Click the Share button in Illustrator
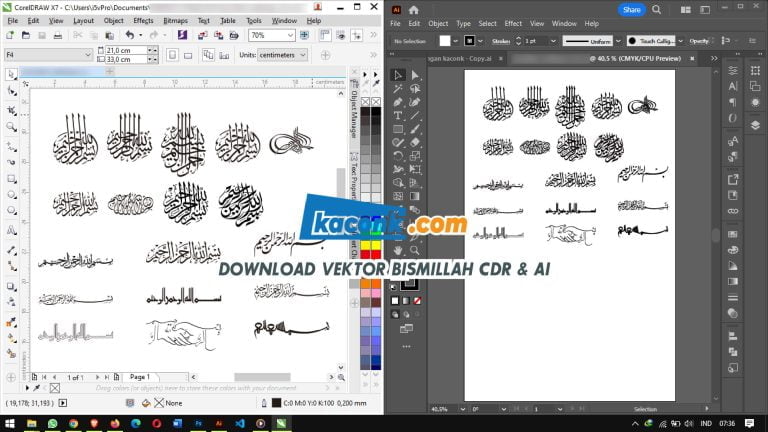Viewport: 768px width, 432px height. pyautogui.click(x=631, y=10)
